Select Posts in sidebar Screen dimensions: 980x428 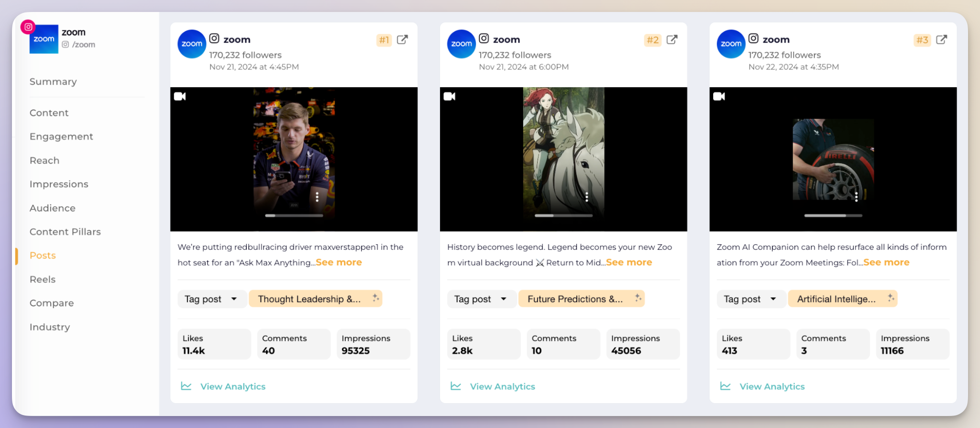tap(43, 256)
